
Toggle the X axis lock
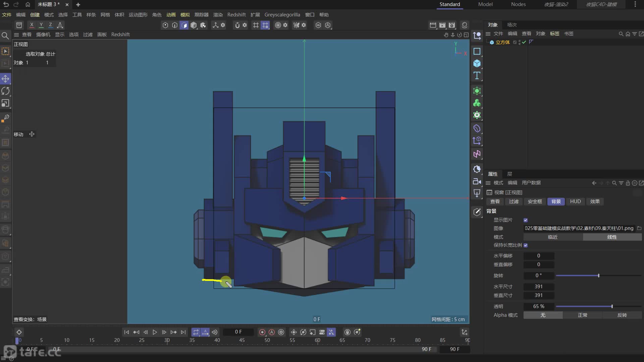[32, 25]
